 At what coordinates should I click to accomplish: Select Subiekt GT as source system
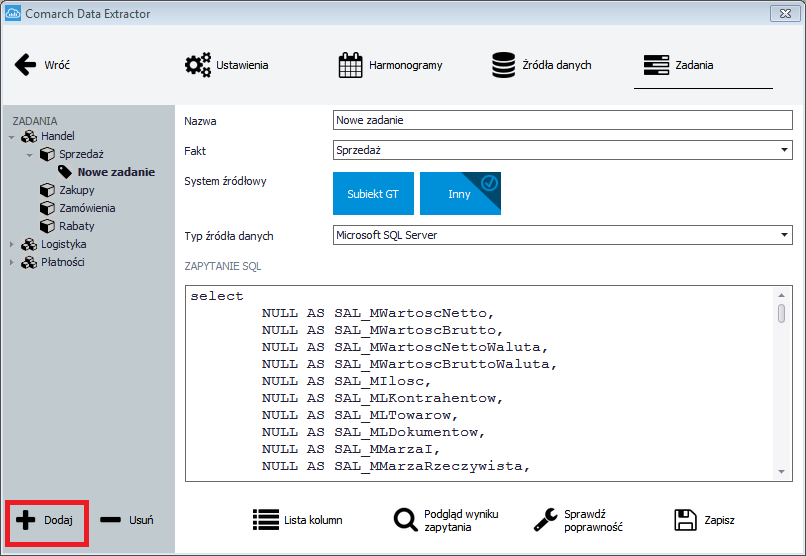point(373,194)
